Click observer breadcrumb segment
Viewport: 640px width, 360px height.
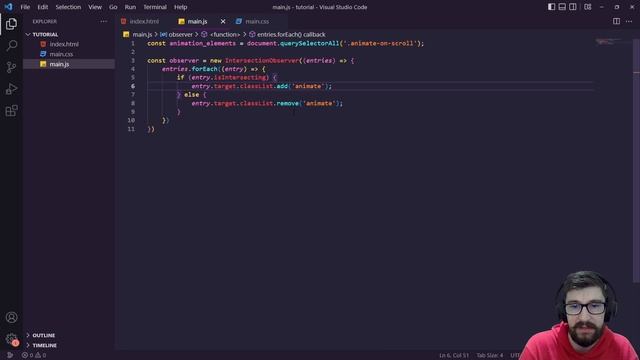click(x=180, y=35)
